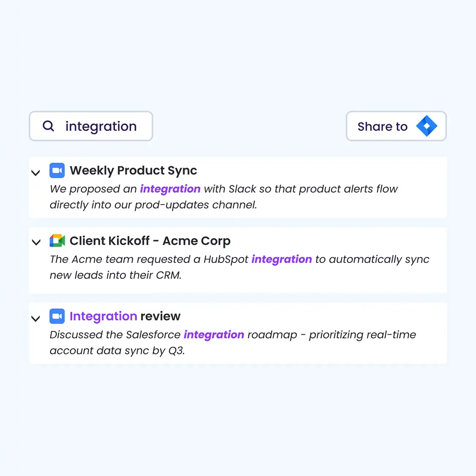476x476 pixels.
Task: Click highlighted "integration" in the Slack snippet
Action: click(170, 189)
